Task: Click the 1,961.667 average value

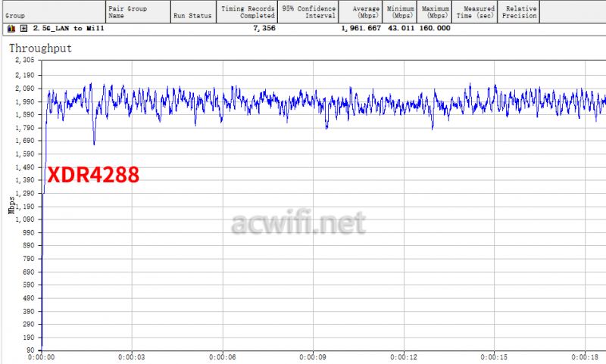Action: tap(361, 28)
